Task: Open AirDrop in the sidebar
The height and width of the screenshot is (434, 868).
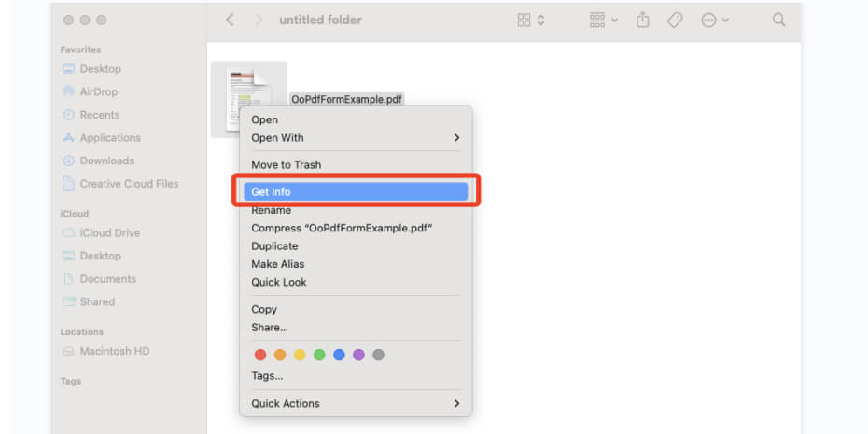Action: (98, 91)
